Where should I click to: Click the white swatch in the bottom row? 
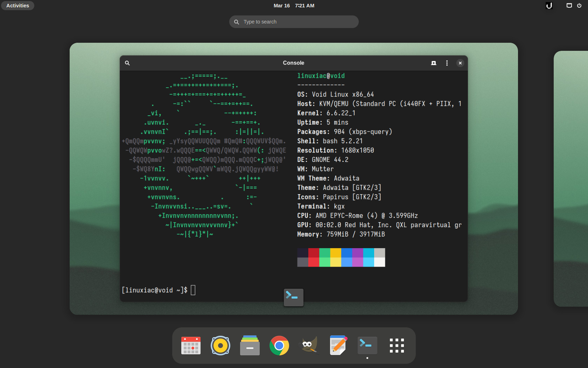380,262
